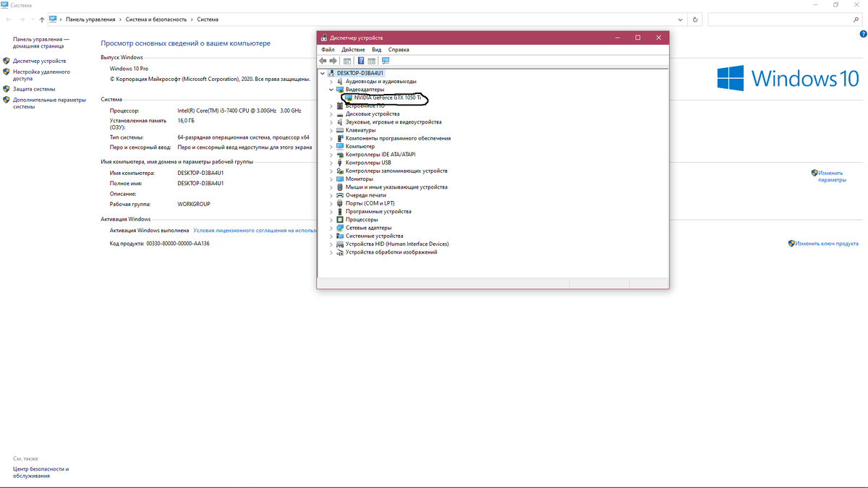868x488 pixels.
Task: Click the Forward arrow in Device Manager toolbar
Action: [333, 61]
